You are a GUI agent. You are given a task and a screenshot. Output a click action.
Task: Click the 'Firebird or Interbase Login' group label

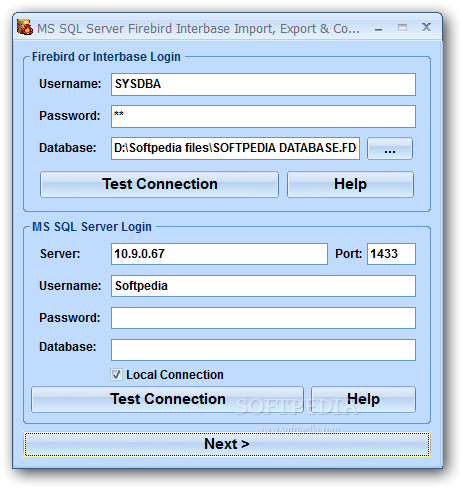(x=106, y=57)
